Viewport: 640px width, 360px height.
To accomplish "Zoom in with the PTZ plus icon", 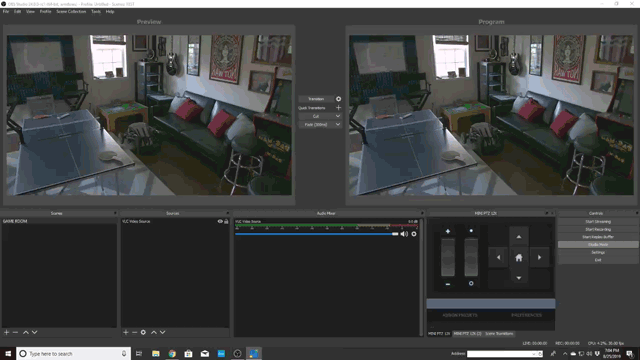I will click(x=448, y=231).
